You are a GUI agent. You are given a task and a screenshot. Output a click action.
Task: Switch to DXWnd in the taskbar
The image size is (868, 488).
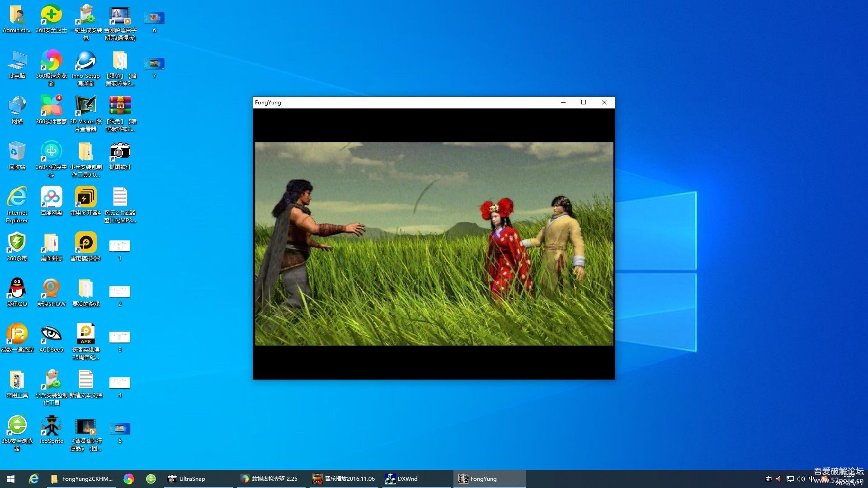pyautogui.click(x=417, y=479)
